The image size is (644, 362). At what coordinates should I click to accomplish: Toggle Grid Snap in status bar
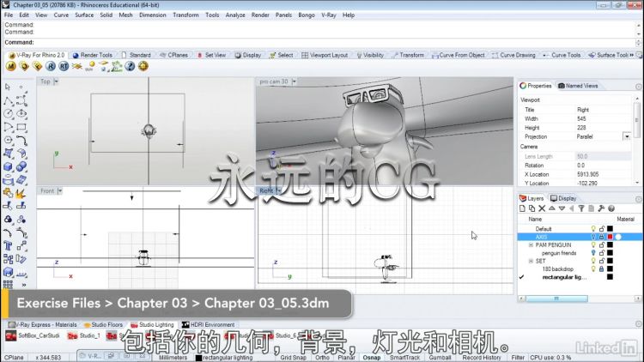tap(294, 358)
